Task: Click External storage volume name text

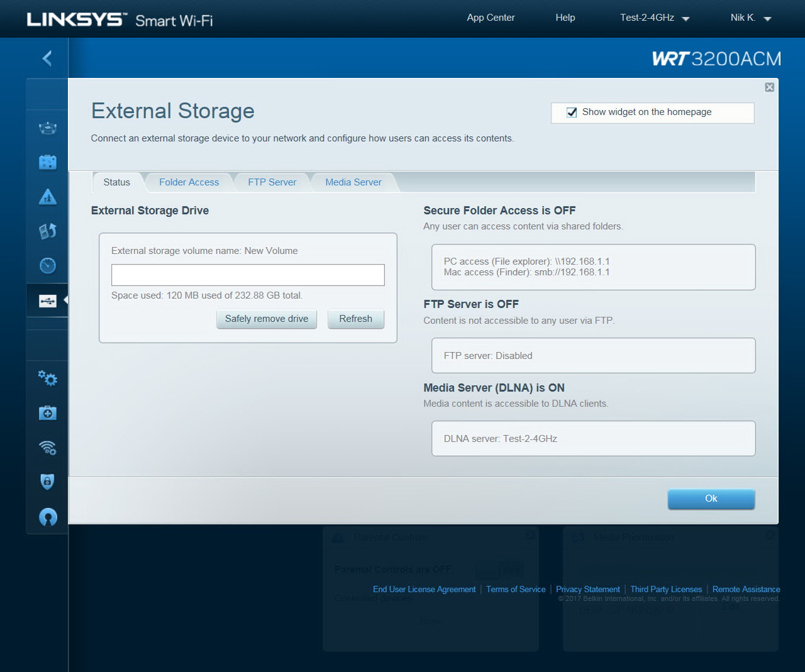Action: coord(204,251)
